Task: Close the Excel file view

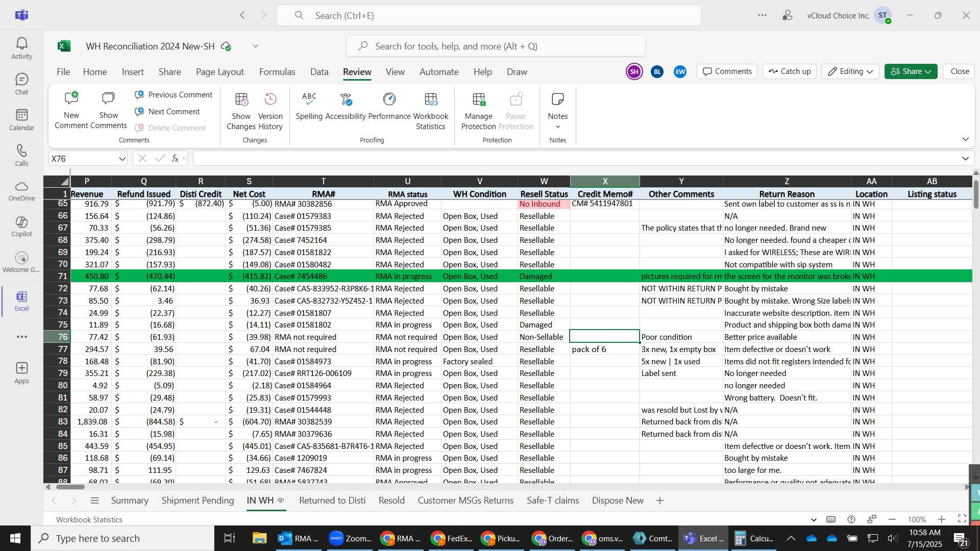Action: coord(960,71)
